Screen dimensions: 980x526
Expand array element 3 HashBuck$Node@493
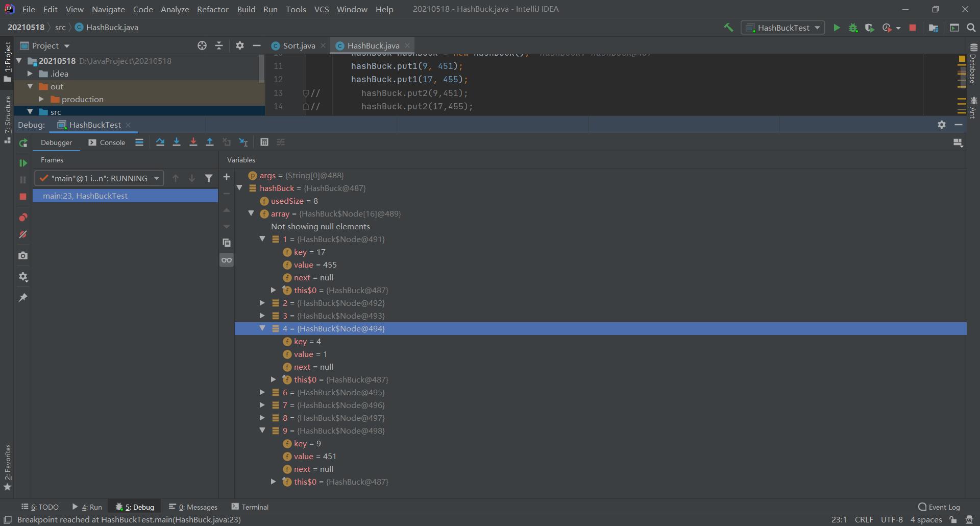(262, 316)
